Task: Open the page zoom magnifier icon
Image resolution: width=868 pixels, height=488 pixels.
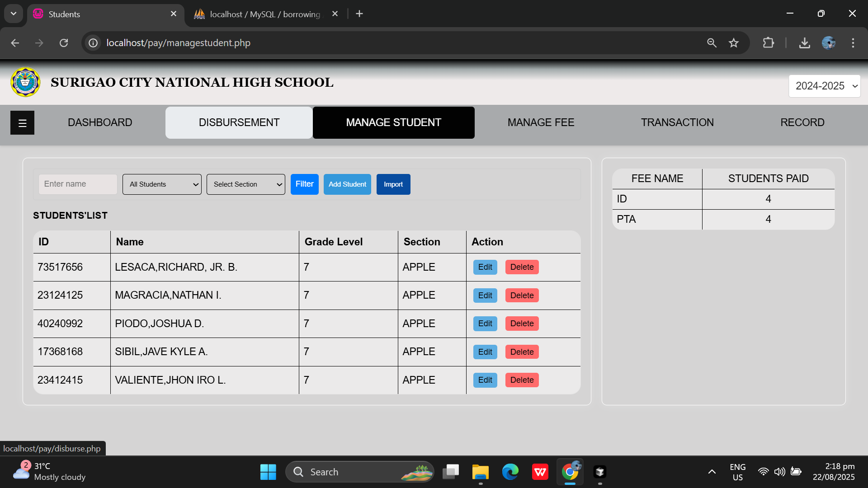Action: click(x=712, y=43)
